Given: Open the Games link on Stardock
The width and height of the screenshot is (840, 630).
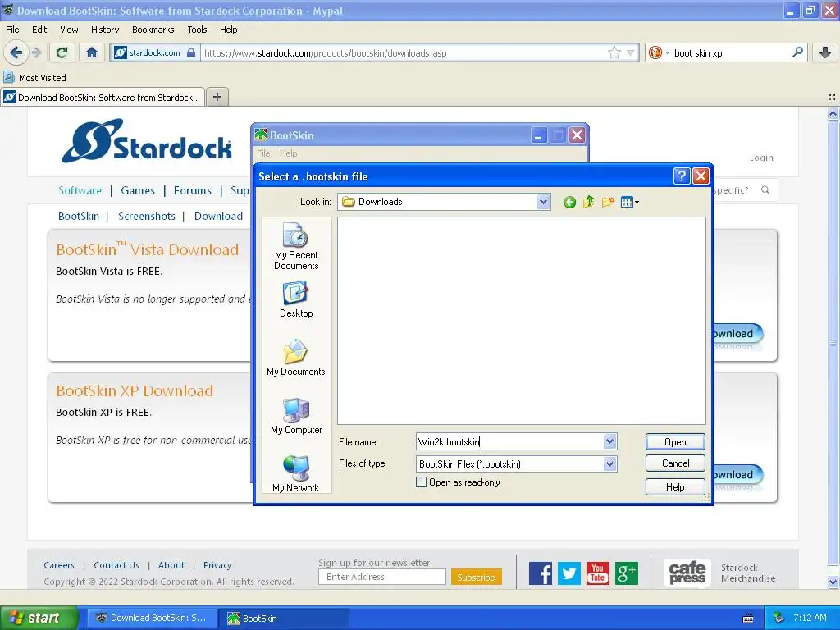Looking at the screenshot, I should [138, 190].
